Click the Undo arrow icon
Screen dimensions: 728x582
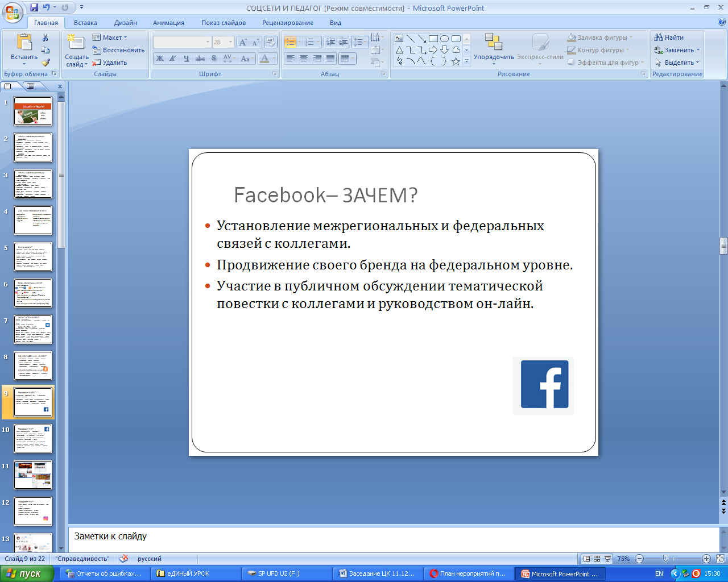click(46, 8)
